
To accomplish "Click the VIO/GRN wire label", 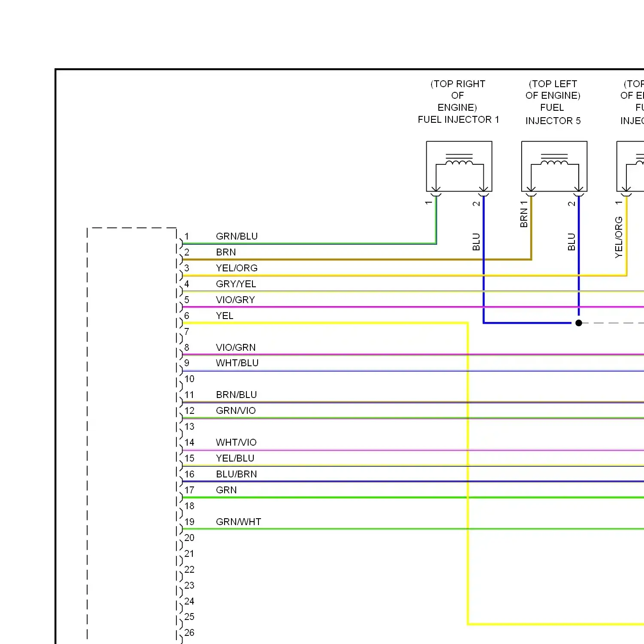I will tap(236, 348).
